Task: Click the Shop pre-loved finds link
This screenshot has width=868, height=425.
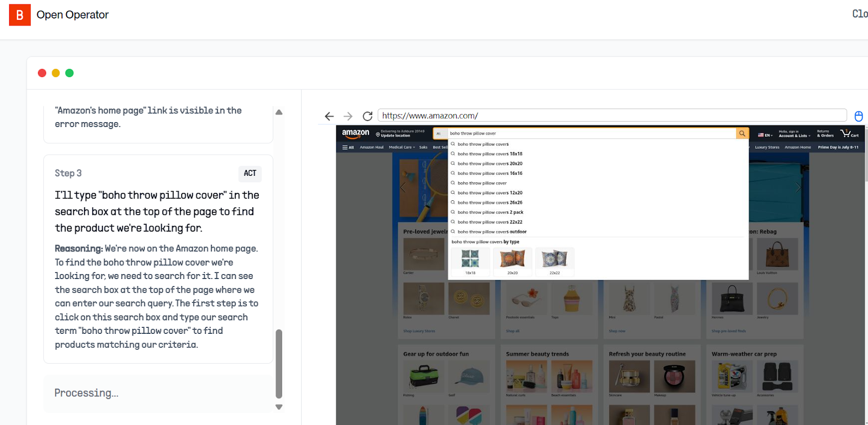Action: 729,331
